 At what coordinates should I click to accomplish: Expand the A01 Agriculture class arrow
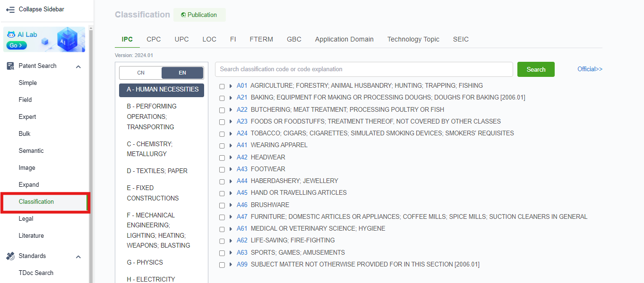pos(231,86)
